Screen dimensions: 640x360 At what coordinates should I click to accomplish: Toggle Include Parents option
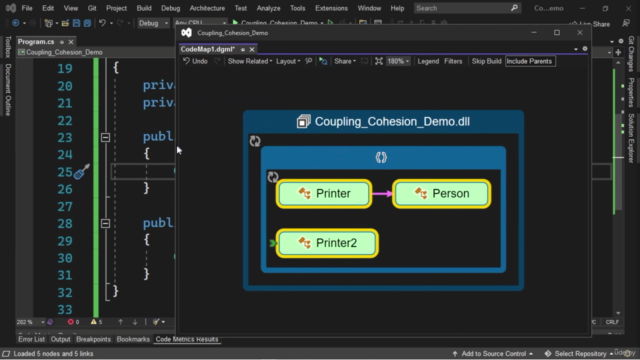click(530, 61)
